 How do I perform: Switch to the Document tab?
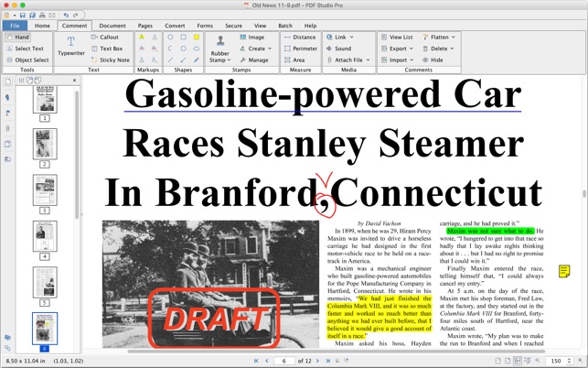[x=112, y=26]
